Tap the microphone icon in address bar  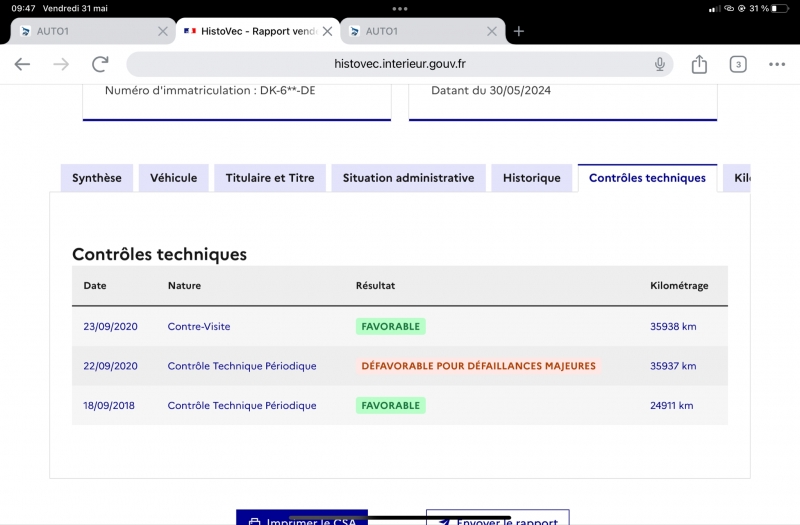pos(660,64)
